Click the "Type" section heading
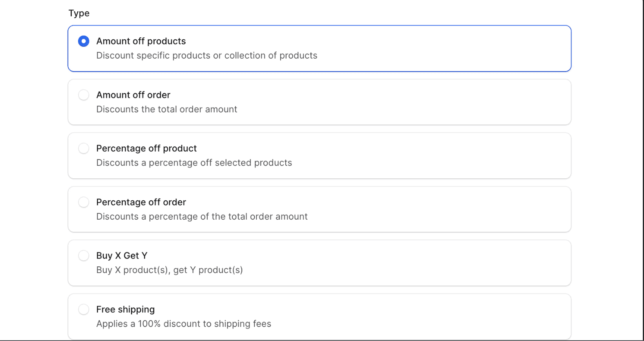The height and width of the screenshot is (341, 644). pyautogui.click(x=79, y=13)
